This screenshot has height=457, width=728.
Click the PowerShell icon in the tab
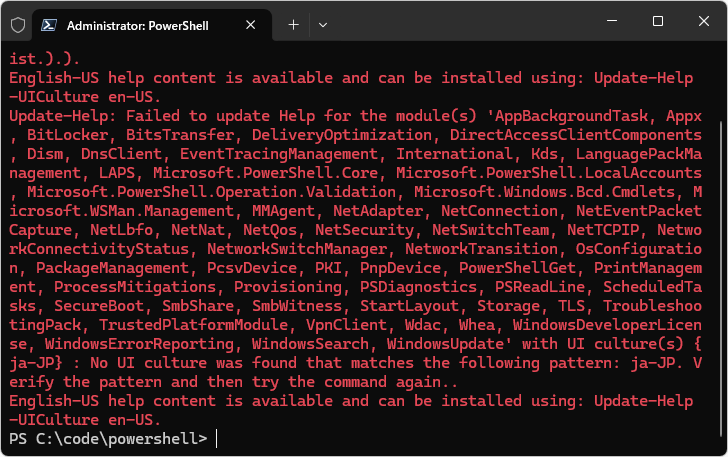[x=48, y=24]
